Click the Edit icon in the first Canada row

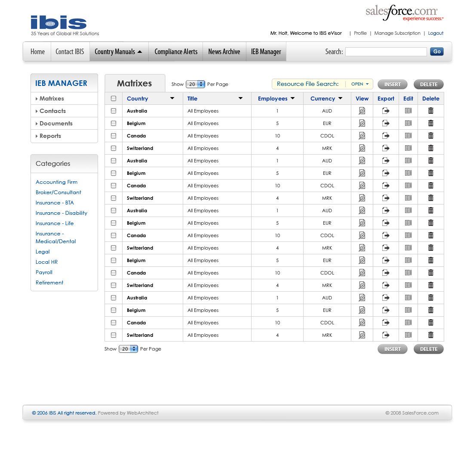click(408, 136)
